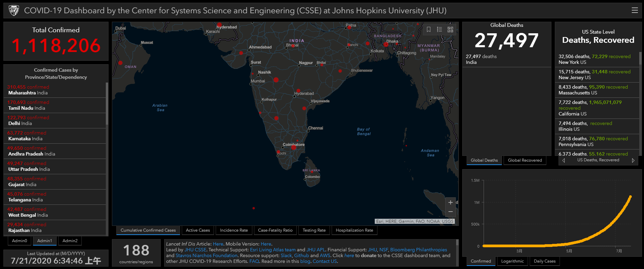Select Cumulative Confirmed Cases map tab
The width and height of the screenshot is (644, 269).
(x=148, y=230)
